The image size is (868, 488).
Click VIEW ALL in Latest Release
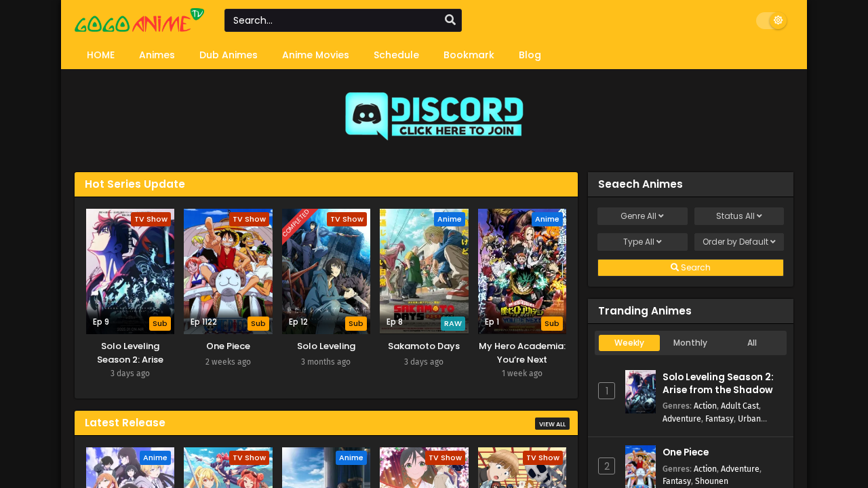coord(552,424)
